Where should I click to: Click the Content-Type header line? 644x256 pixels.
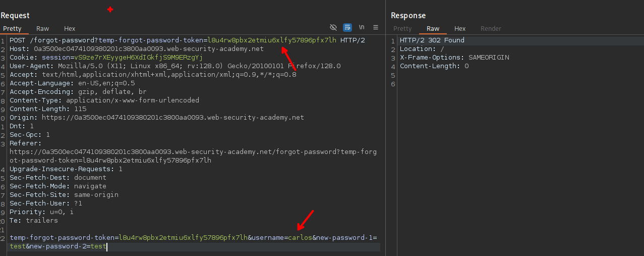tap(104, 100)
